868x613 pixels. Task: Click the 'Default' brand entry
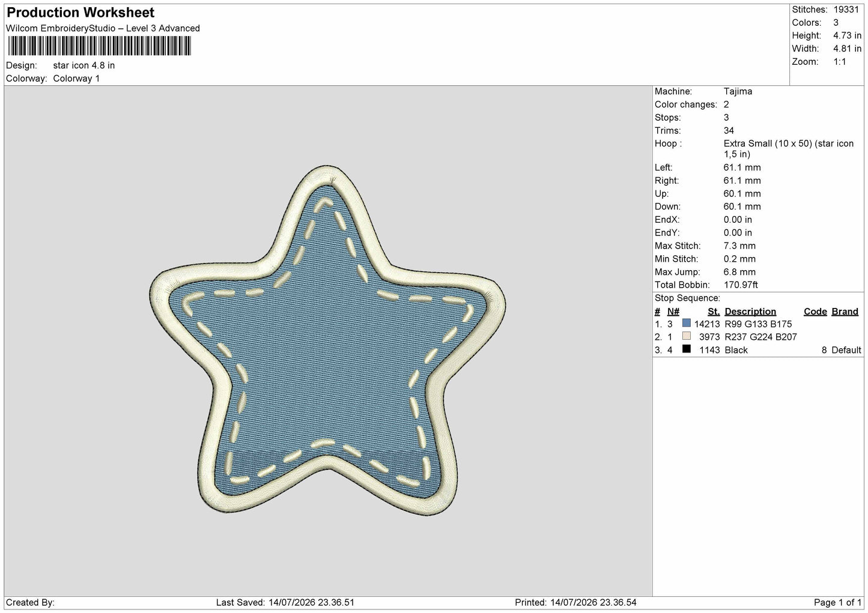pos(846,350)
